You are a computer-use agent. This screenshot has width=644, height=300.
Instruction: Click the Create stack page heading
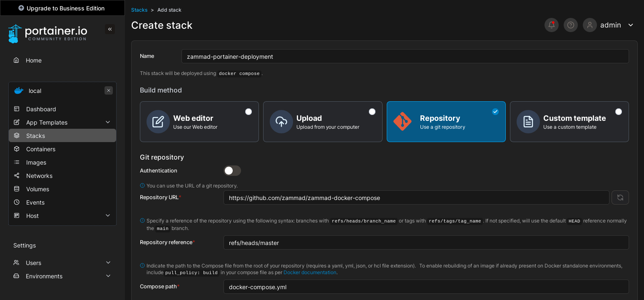[x=162, y=25]
